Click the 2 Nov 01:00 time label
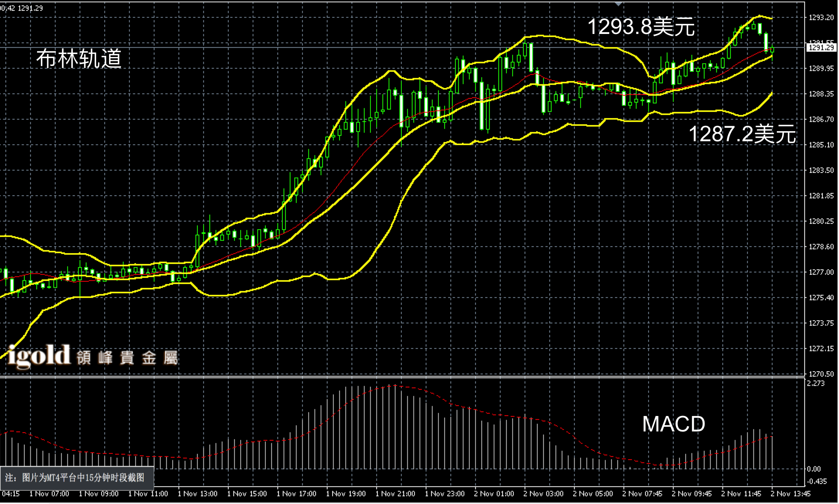The image size is (839, 504). [494, 494]
